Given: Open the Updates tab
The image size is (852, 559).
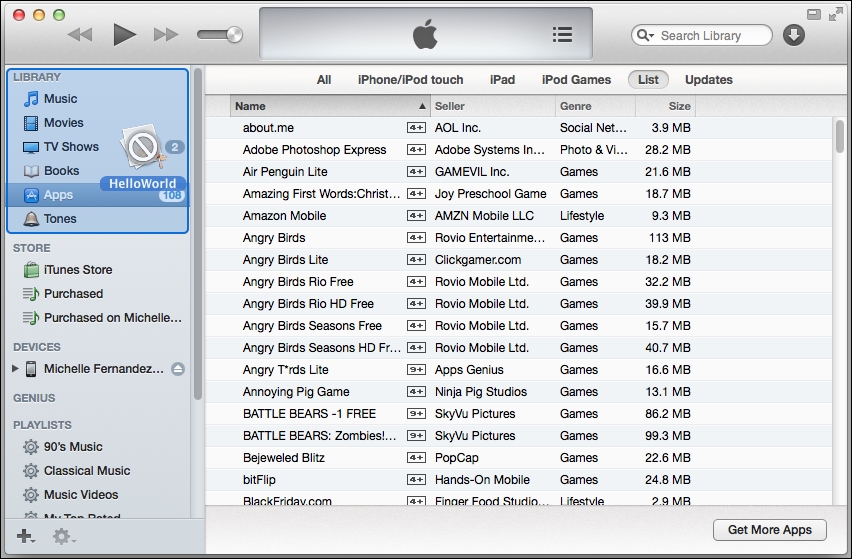Looking at the screenshot, I should 709,80.
